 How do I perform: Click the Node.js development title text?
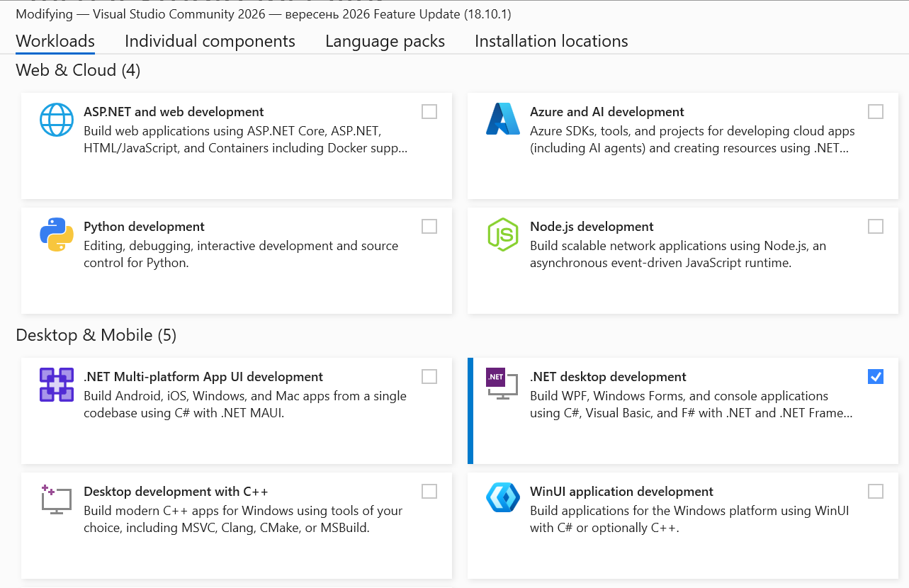click(x=592, y=227)
